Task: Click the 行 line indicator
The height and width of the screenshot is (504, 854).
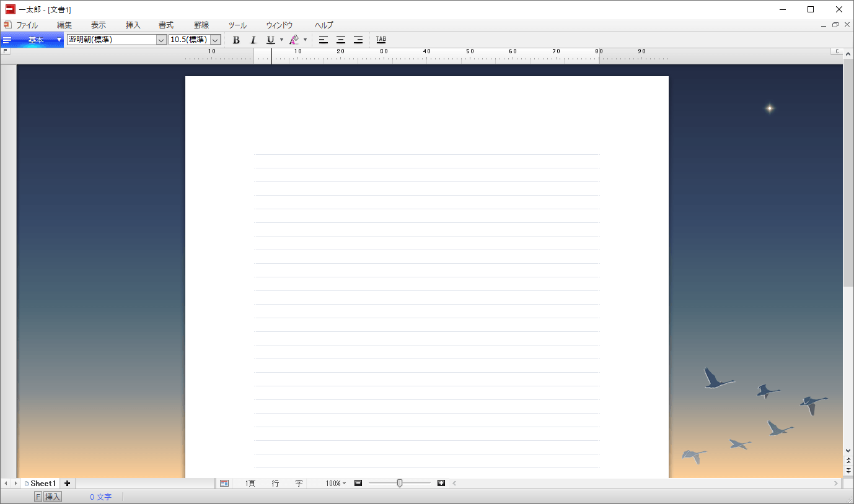Action: 275,484
